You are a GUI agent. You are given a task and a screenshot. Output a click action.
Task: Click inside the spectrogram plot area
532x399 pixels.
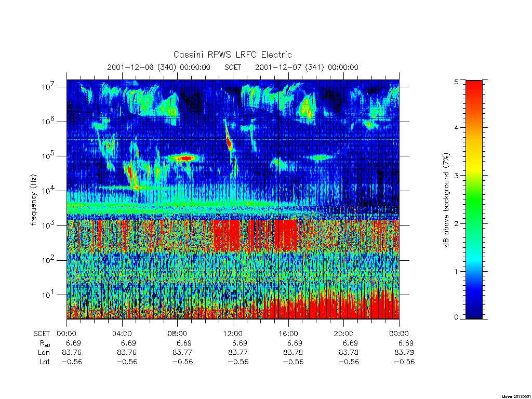click(x=233, y=199)
